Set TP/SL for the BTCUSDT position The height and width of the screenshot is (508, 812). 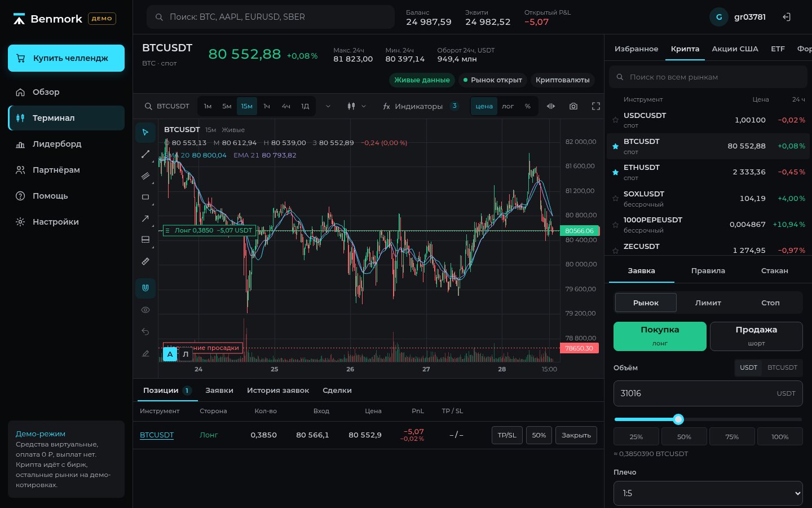[507, 435]
